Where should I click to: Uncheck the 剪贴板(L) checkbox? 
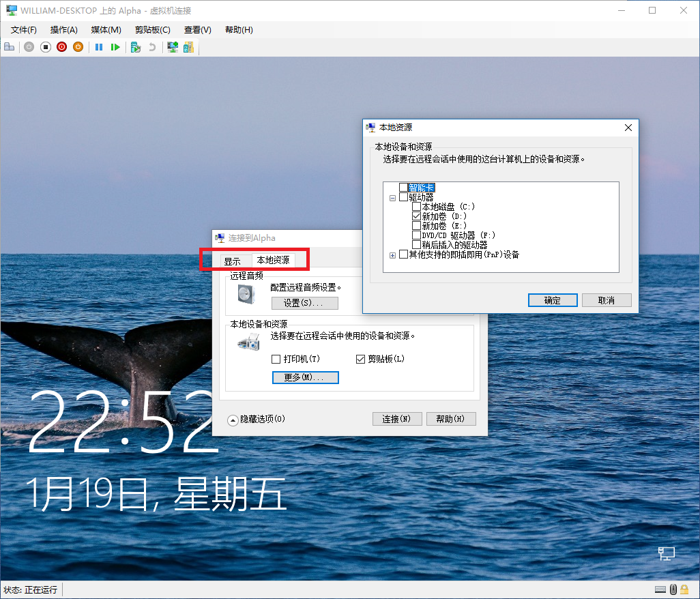pyautogui.click(x=360, y=358)
